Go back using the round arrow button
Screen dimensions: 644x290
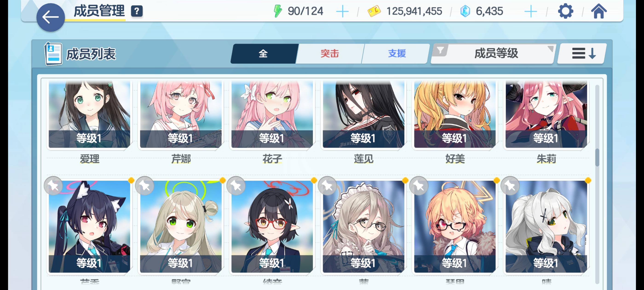(x=51, y=17)
